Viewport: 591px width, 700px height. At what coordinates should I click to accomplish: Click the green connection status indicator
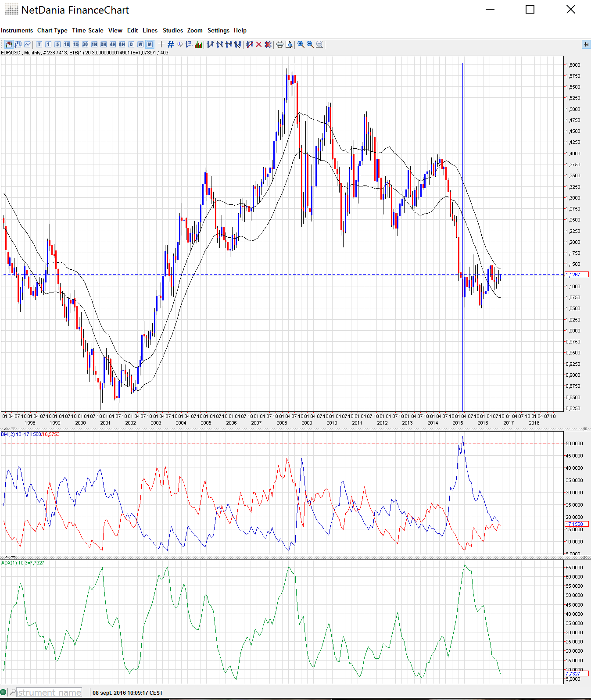(x=4, y=693)
